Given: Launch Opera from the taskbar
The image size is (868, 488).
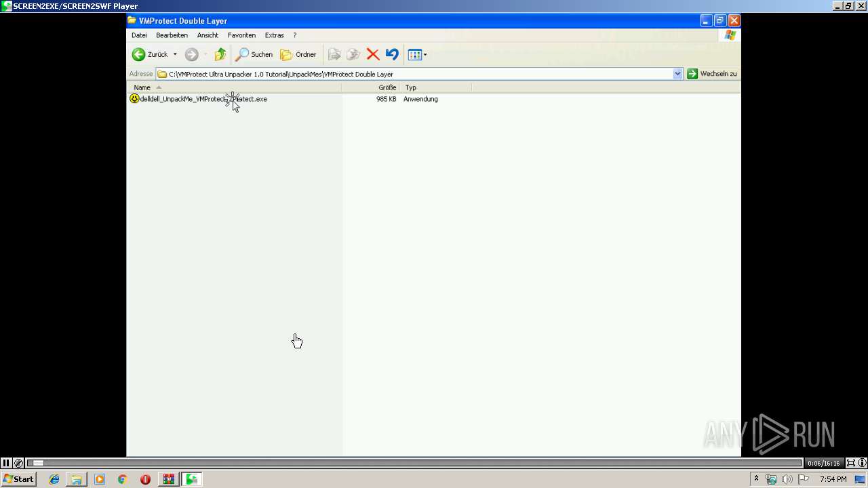Looking at the screenshot, I should click(x=145, y=479).
